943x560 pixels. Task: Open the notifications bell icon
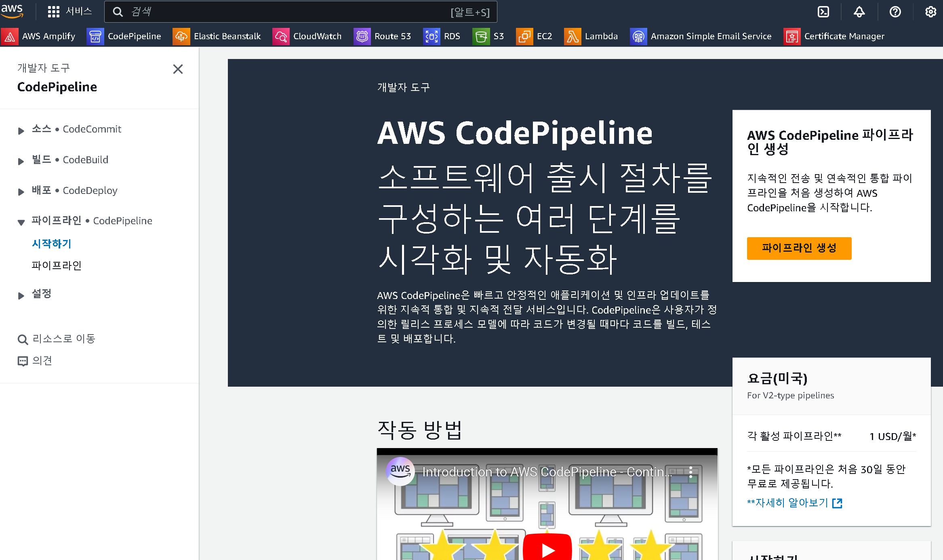click(x=859, y=12)
